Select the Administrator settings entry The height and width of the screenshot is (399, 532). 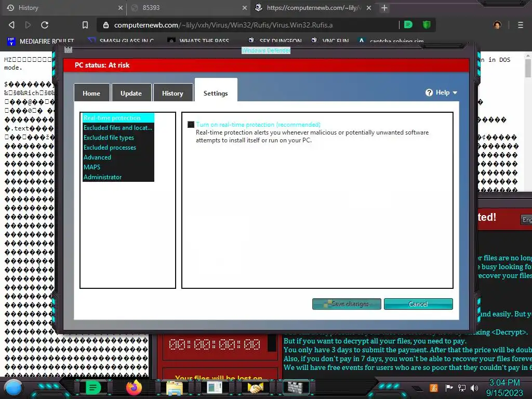point(118,177)
